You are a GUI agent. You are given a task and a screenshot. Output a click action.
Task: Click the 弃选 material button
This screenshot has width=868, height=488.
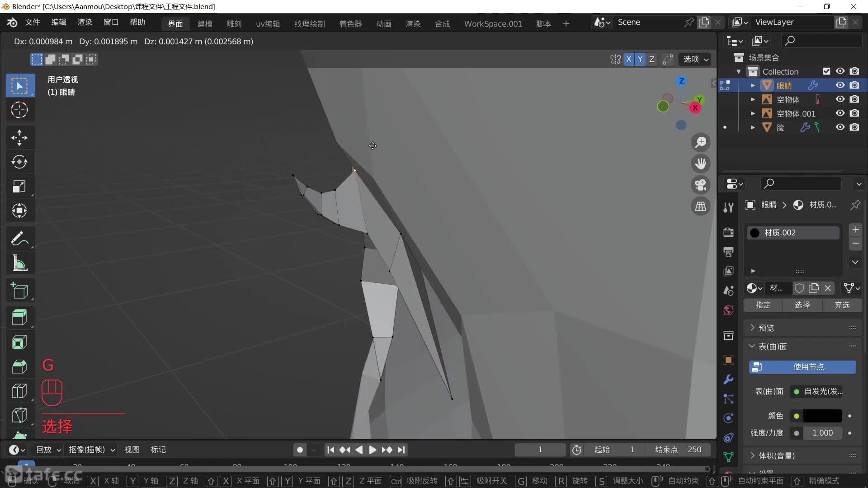[842, 305]
